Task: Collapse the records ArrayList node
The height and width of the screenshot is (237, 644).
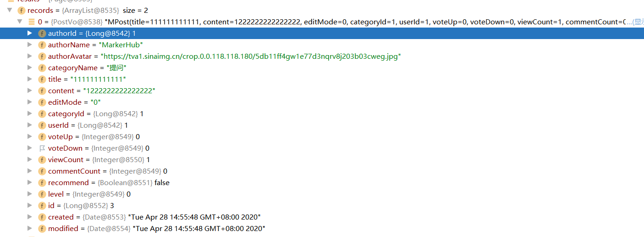Action: (10, 10)
